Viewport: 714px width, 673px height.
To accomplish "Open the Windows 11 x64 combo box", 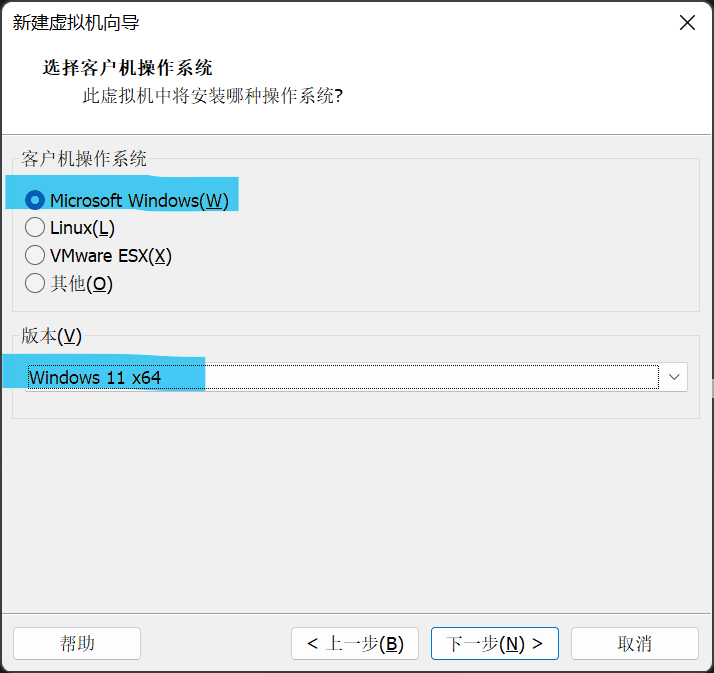I will pos(356,377).
